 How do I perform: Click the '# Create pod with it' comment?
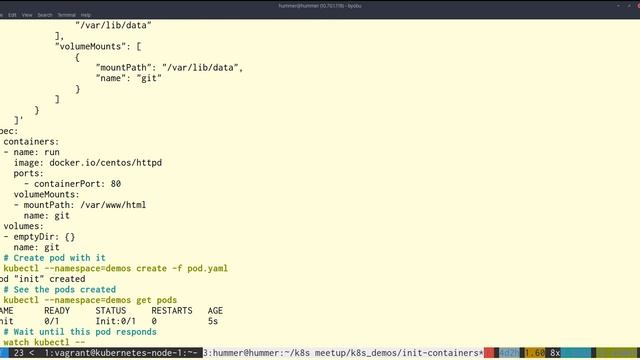(x=54, y=258)
